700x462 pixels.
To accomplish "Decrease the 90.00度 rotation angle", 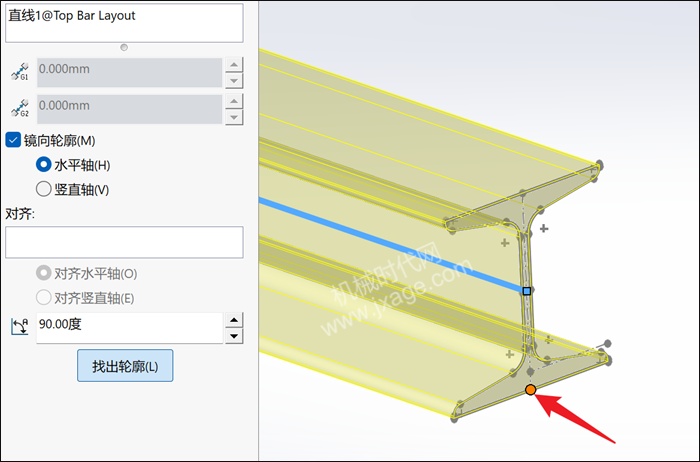I will click(x=234, y=336).
